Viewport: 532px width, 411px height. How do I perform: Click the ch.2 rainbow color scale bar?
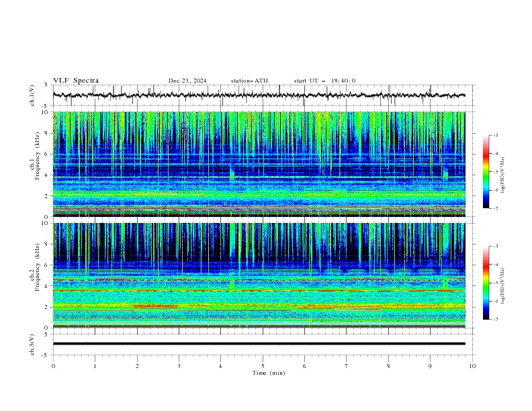(486, 283)
